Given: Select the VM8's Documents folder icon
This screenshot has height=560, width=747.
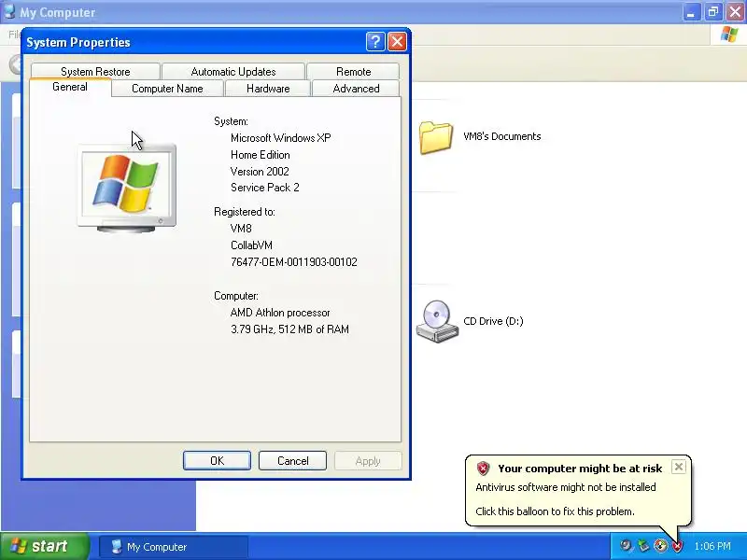Looking at the screenshot, I should point(435,137).
